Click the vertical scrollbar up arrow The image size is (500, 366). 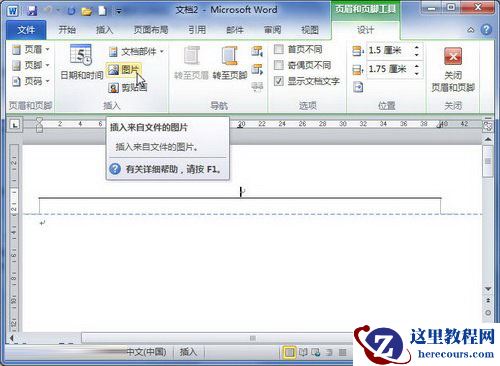click(x=488, y=139)
